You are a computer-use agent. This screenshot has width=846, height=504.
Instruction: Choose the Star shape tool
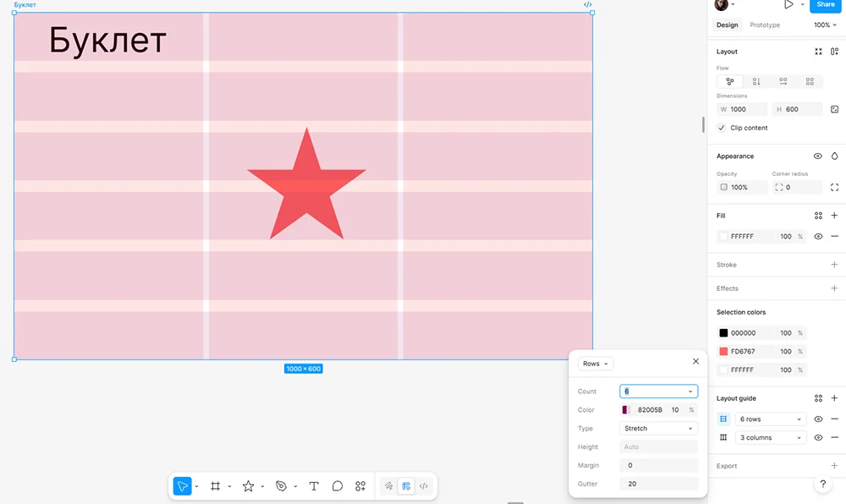tap(248, 486)
